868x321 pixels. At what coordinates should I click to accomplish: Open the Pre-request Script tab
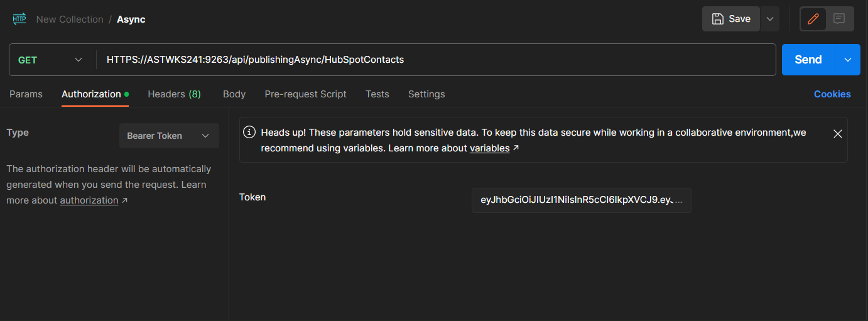pyautogui.click(x=305, y=94)
